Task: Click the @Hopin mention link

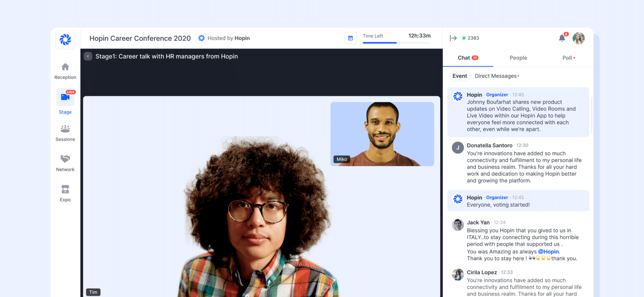Action: (548, 252)
